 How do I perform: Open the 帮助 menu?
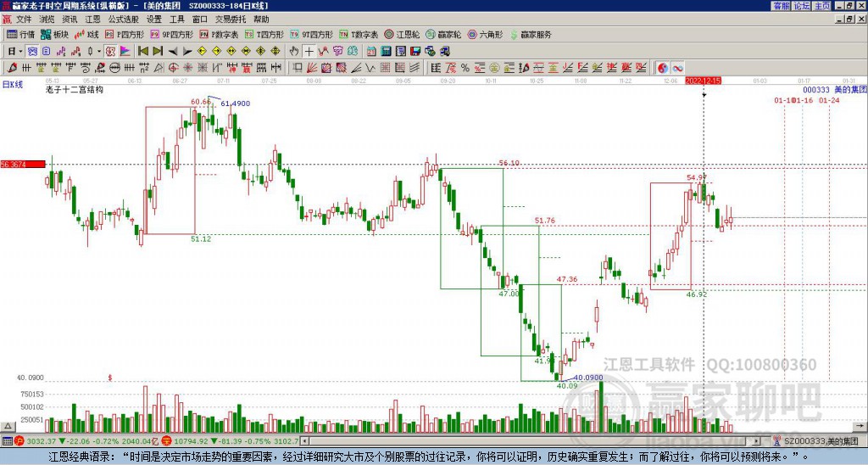(261, 20)
